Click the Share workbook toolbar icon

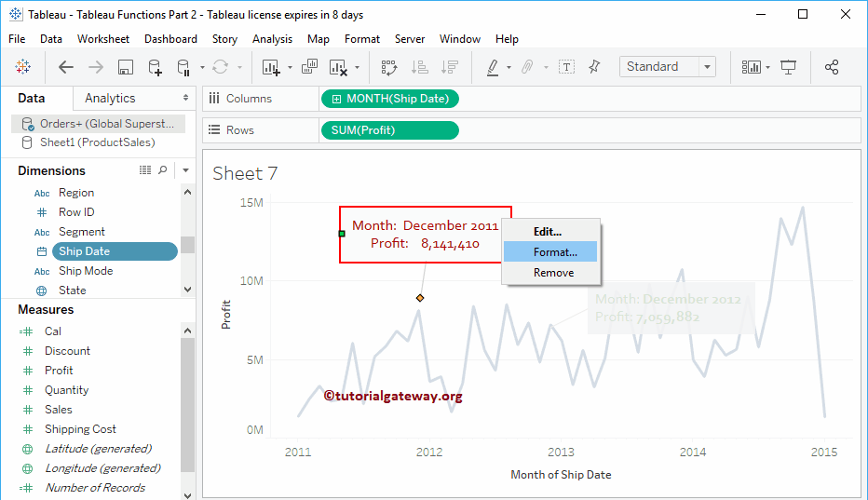[832, 67]
